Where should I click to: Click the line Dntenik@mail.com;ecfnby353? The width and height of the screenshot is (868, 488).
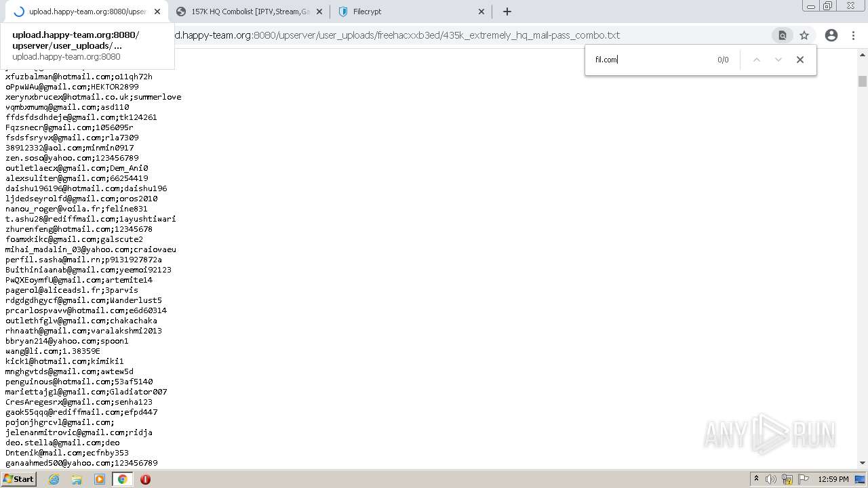pos(67,453)
